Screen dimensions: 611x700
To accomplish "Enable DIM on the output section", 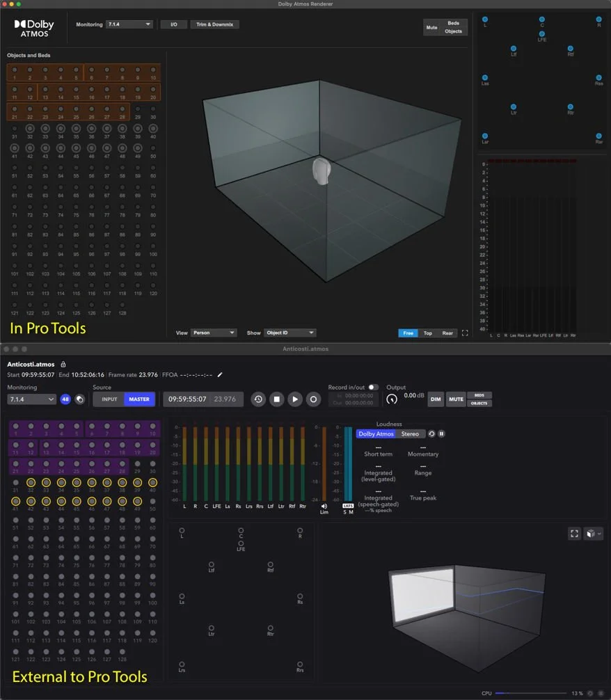I will click(436, 399).
